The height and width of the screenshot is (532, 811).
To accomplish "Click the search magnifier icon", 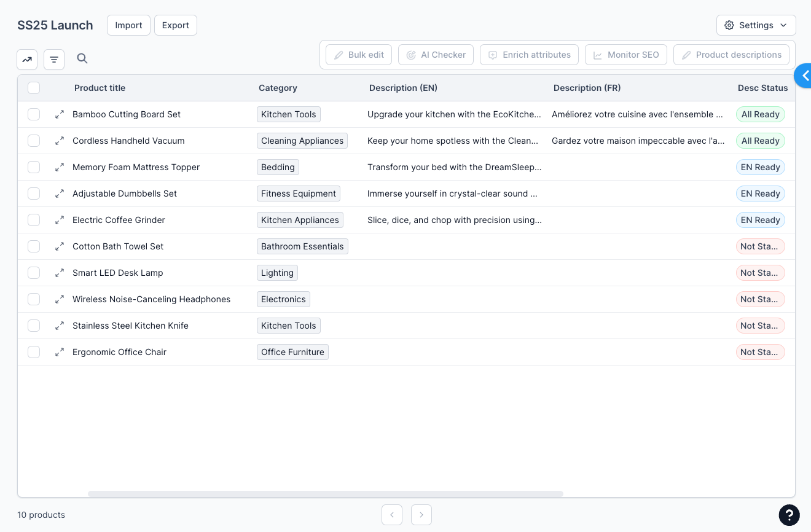I will coord(82,58).
